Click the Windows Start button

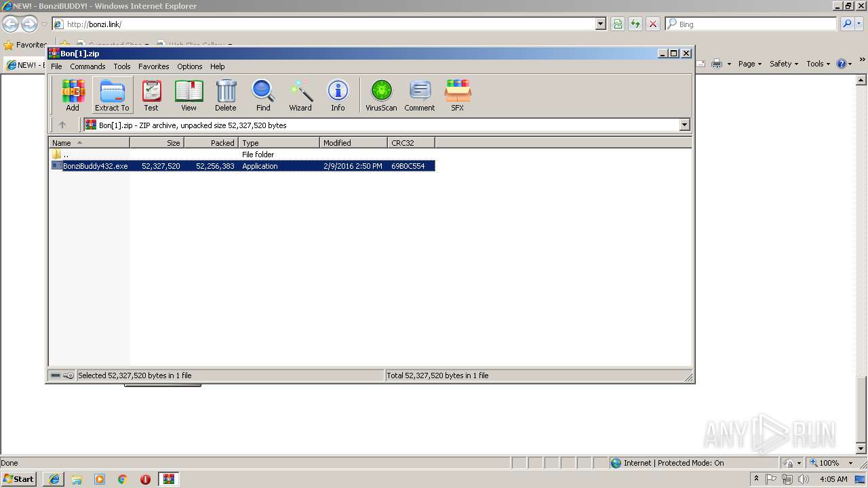[19, 479]
